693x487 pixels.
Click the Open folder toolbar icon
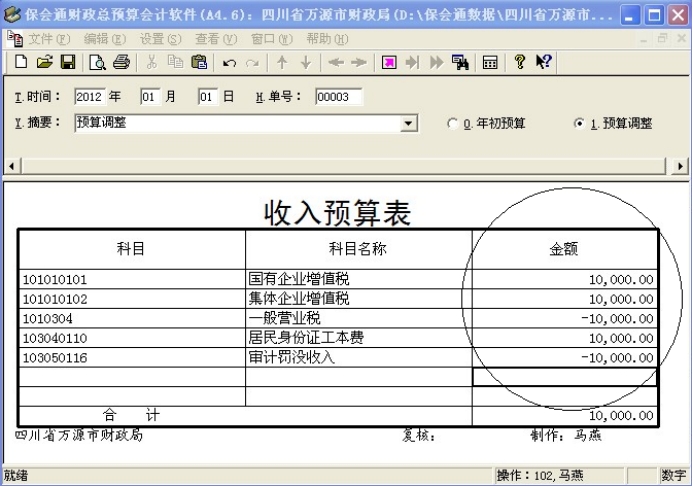(45, 62)
